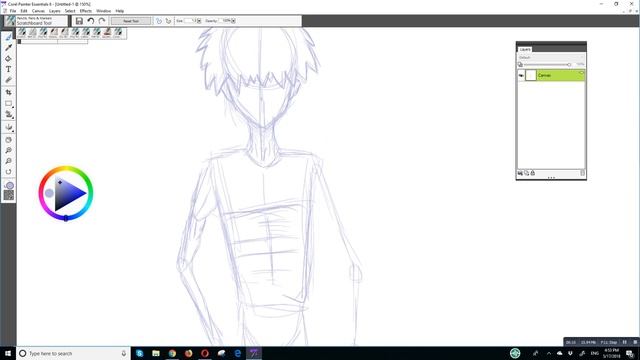Click the taskbar search box
Screen dimensions: 640x360
pyautogui.click(x=73, y=353)
